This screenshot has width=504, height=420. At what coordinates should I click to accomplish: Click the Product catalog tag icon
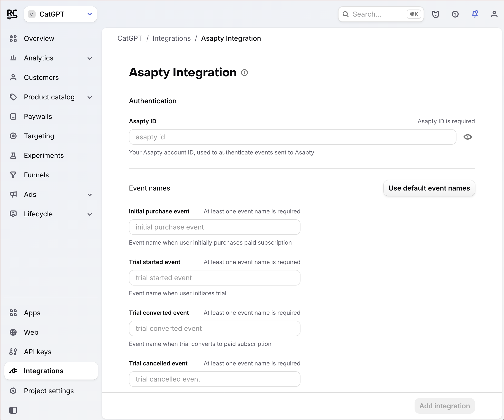[x=13, y=97]
